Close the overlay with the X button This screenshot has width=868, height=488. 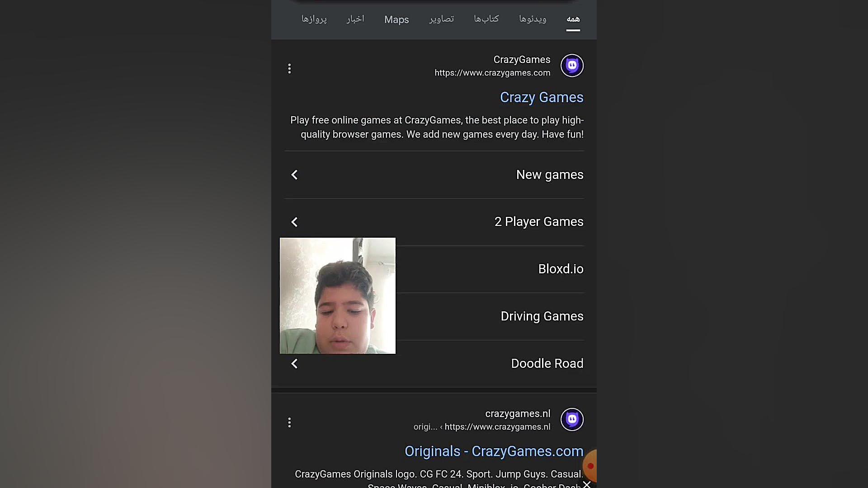pos(586,484)
